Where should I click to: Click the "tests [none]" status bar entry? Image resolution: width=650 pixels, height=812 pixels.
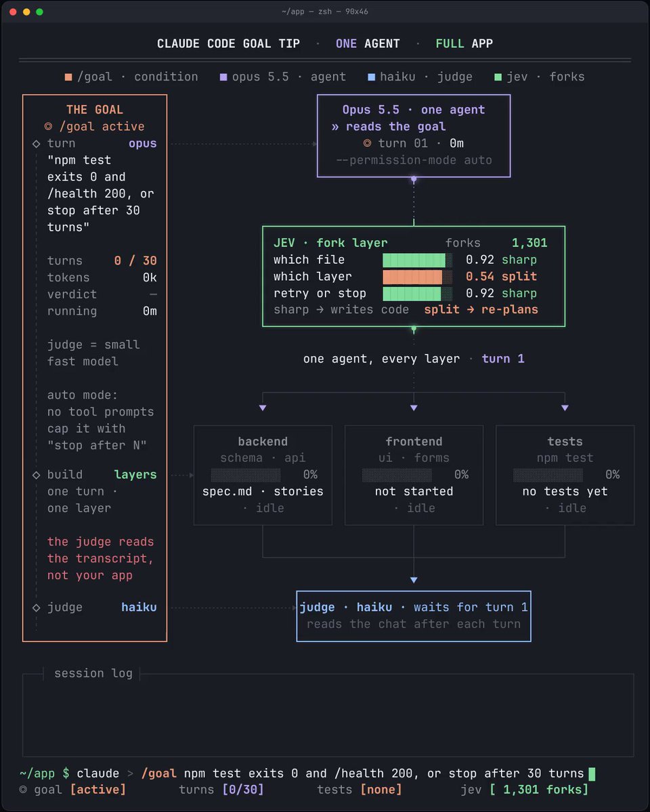(x=360, y=790)
